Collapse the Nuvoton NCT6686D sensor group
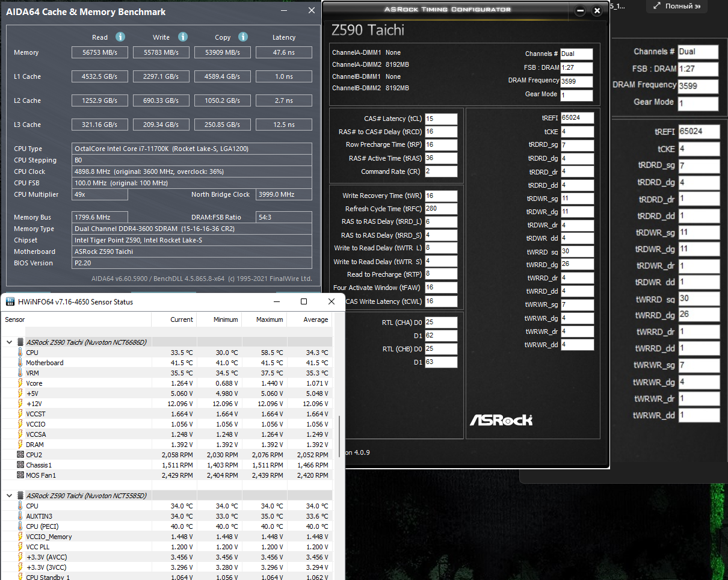The height and width of the screenshot is (580, 728). pos(9,342)
